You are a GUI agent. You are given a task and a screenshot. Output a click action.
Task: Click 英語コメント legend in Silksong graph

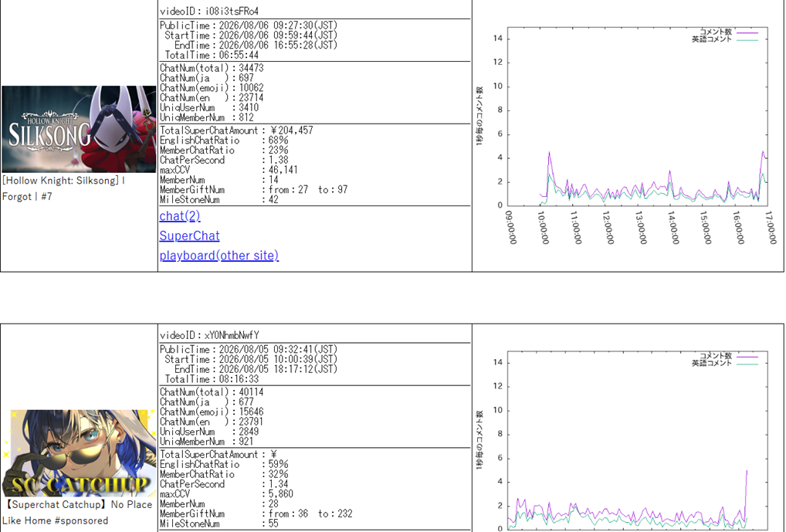[x=712, y=39]
